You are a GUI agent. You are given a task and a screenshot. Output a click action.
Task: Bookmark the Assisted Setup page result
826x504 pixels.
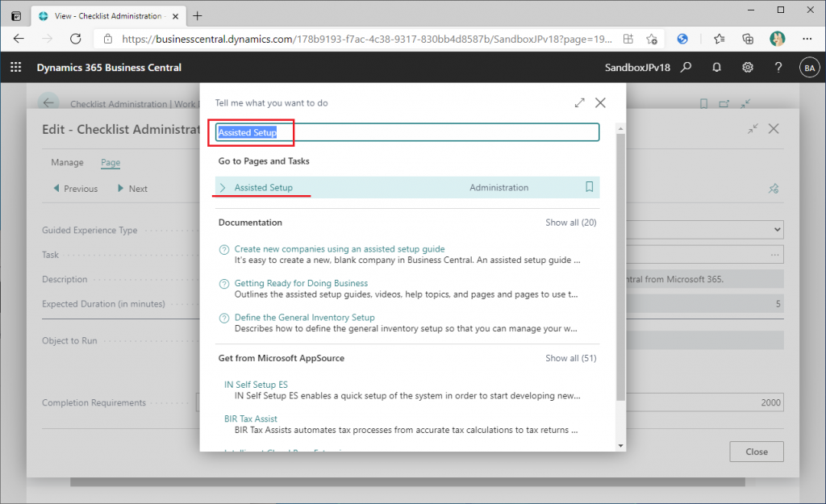590,187
